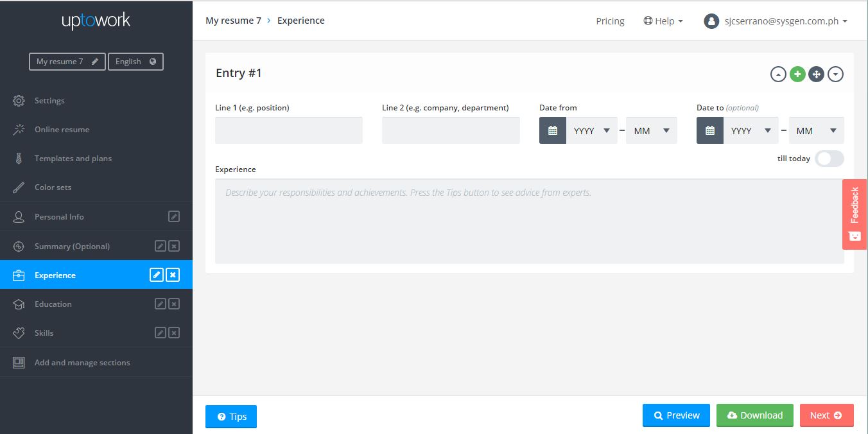Screen dimensions: 868x434
Task: Open the Personal Info sidebar section
Action: 96,217
